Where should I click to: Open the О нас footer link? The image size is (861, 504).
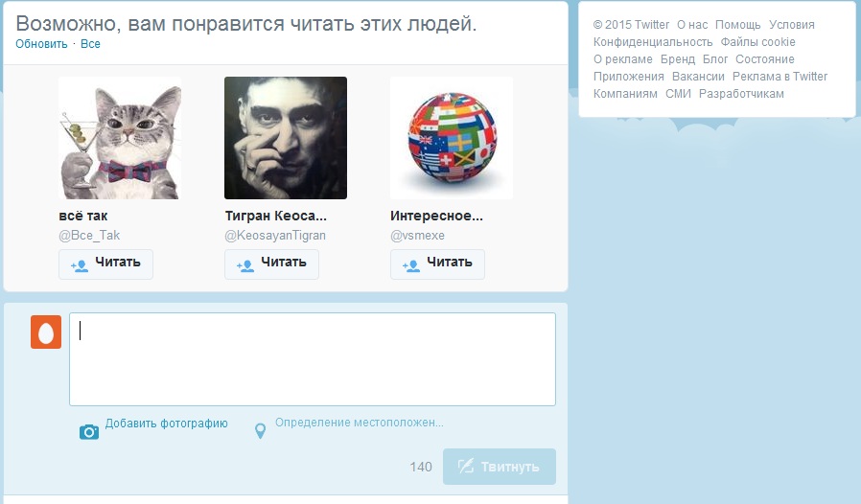tap(692, 25)
